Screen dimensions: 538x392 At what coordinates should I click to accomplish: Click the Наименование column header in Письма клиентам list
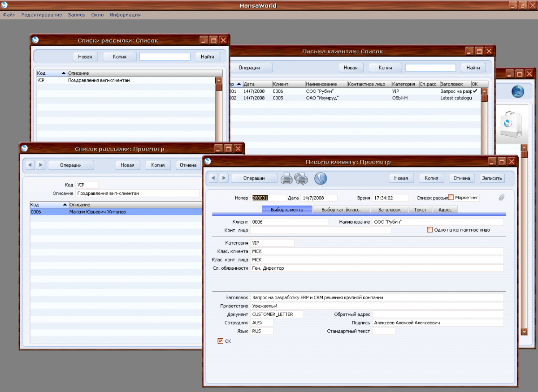pos(326,84)
